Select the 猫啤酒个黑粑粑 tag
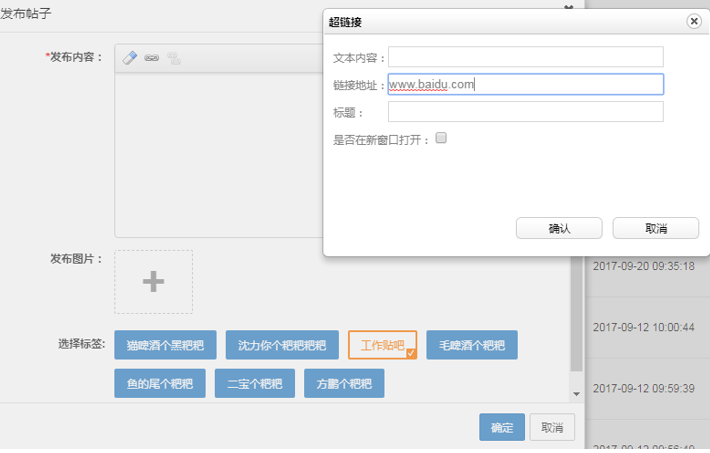Screen dimensions: 710x453 click(165, 345)
